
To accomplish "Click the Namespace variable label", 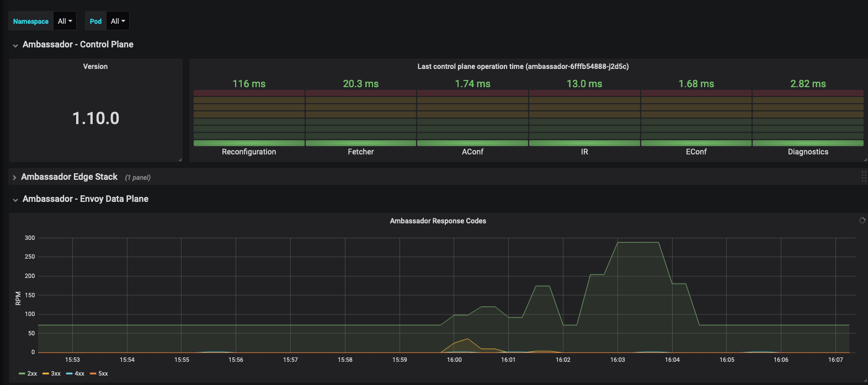I will pos(31,21).
